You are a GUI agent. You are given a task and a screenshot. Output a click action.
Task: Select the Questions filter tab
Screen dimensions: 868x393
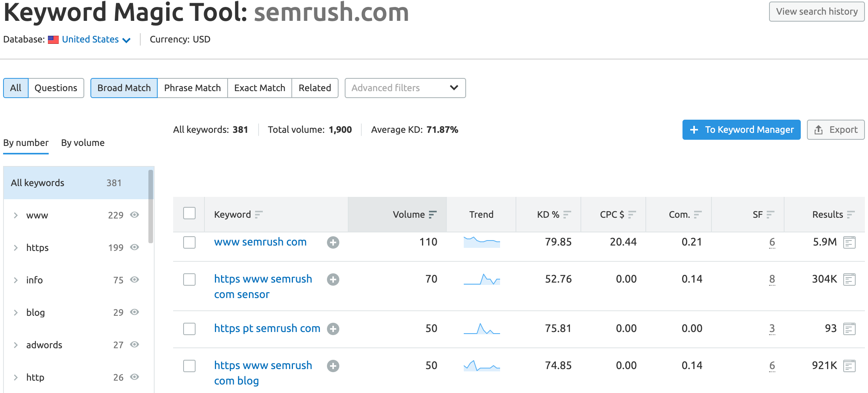tap(56, 88)
